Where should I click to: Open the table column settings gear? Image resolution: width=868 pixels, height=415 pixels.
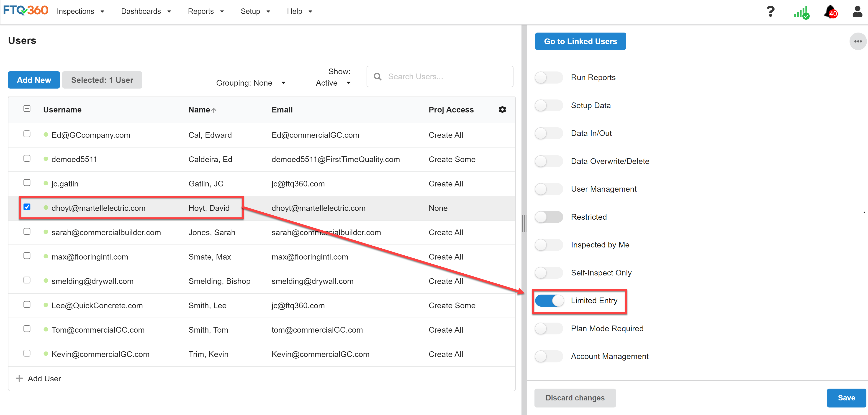point(502,110)
